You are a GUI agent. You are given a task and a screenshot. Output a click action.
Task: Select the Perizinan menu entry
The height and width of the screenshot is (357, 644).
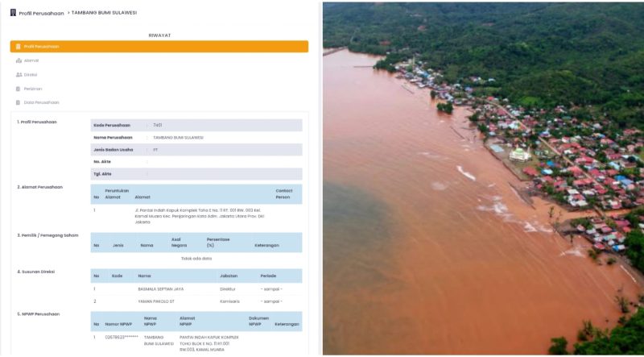point(33,89)
